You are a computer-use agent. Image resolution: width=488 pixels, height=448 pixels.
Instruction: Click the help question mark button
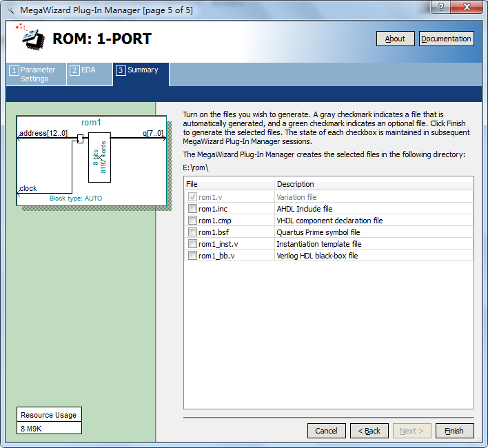[x=440, y=7]
